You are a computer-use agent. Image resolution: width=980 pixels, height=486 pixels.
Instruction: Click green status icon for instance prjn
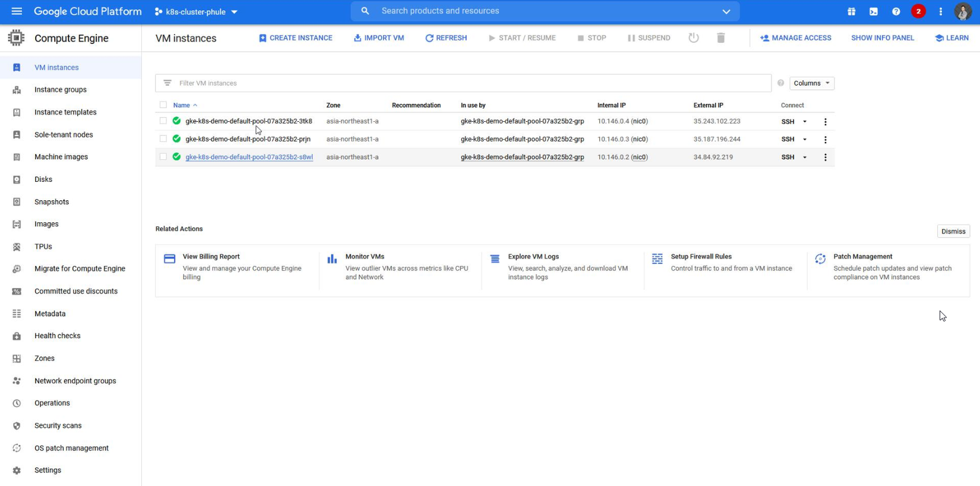(176, 138)
